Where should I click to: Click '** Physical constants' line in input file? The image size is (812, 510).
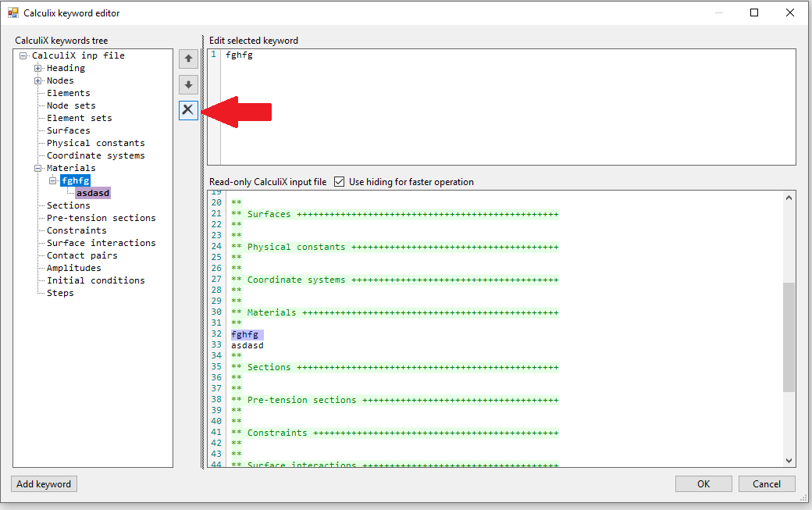point(394,247)
